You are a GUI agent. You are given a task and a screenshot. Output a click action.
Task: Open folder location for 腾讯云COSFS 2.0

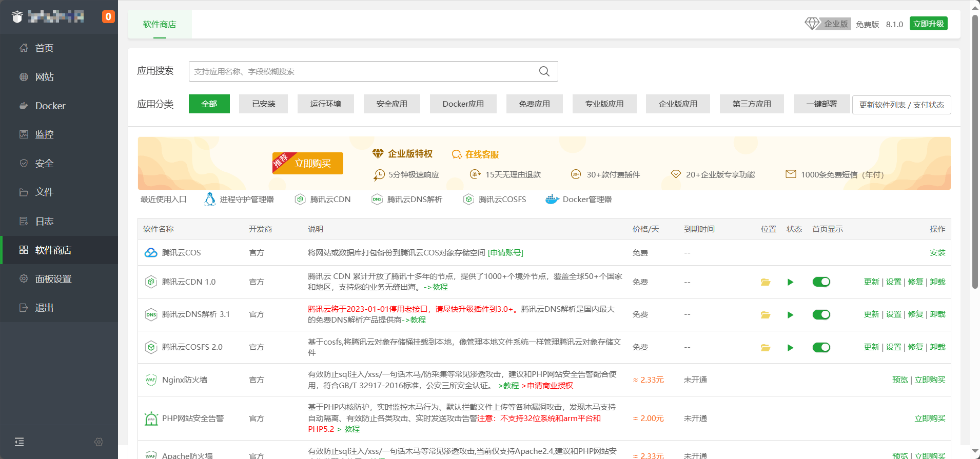click(x=765, y=348)
